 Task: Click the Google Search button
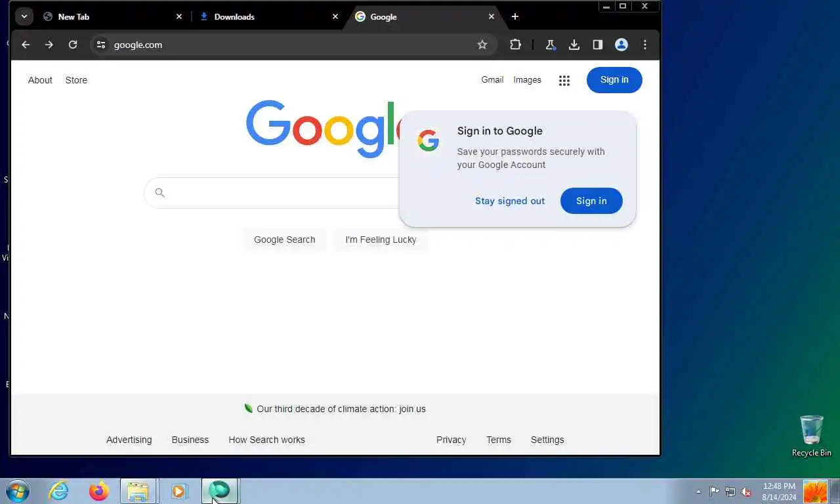tap(285, 240)
